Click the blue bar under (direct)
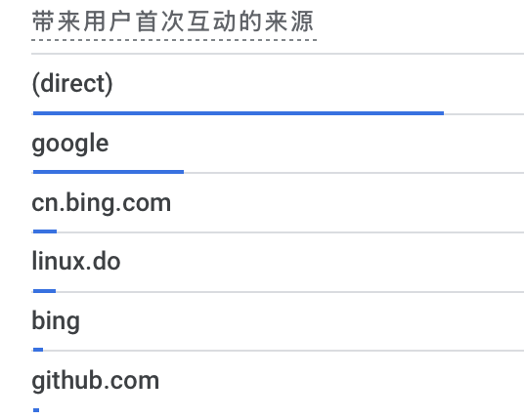 point(239,113)
